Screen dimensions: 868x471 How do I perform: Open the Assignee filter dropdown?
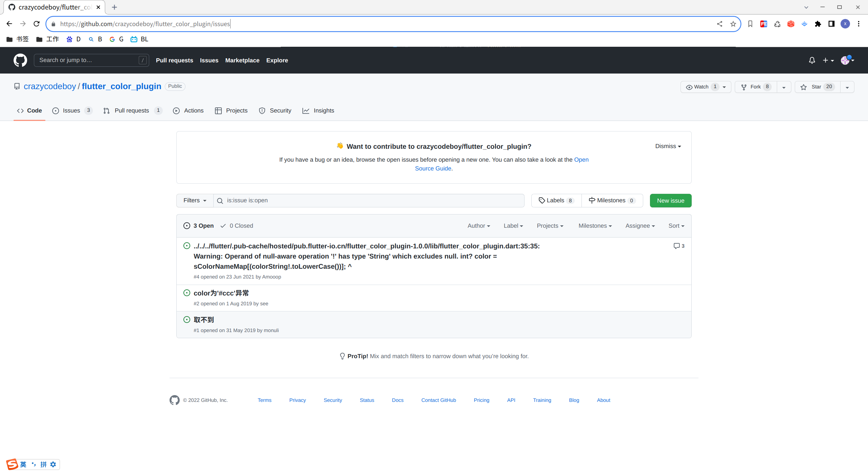(x=640, y=226)
